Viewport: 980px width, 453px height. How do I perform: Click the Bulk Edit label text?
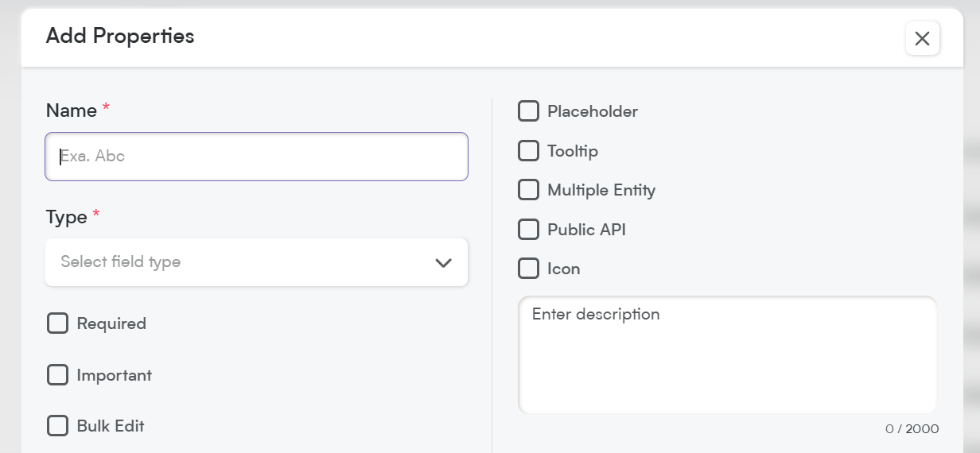point(111,426)
